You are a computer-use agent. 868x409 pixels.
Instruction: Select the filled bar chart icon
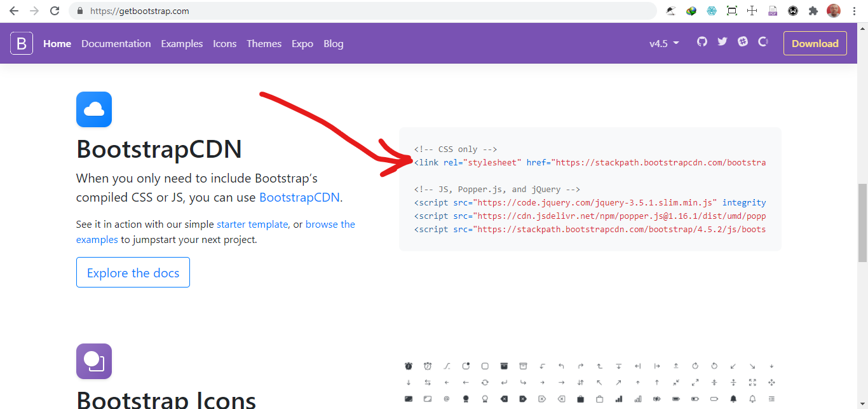tap(619, 399)
